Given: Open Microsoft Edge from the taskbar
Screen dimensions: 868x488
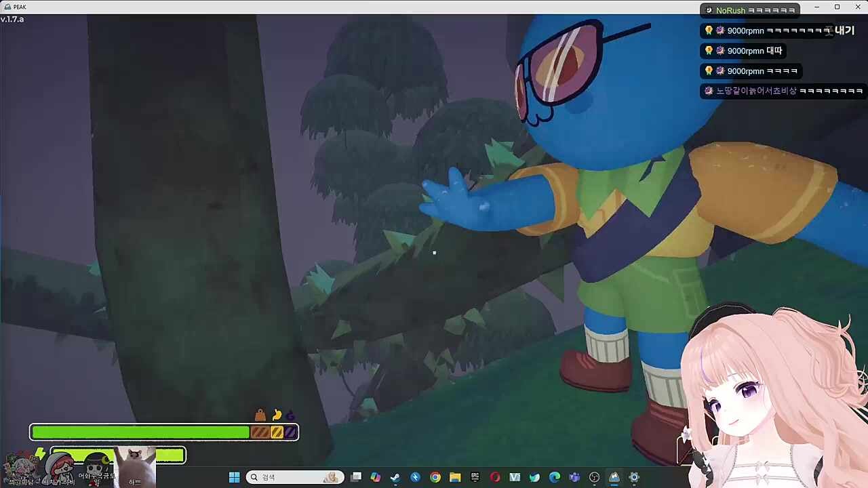Looking at the screenshot, I should (555, 477).
